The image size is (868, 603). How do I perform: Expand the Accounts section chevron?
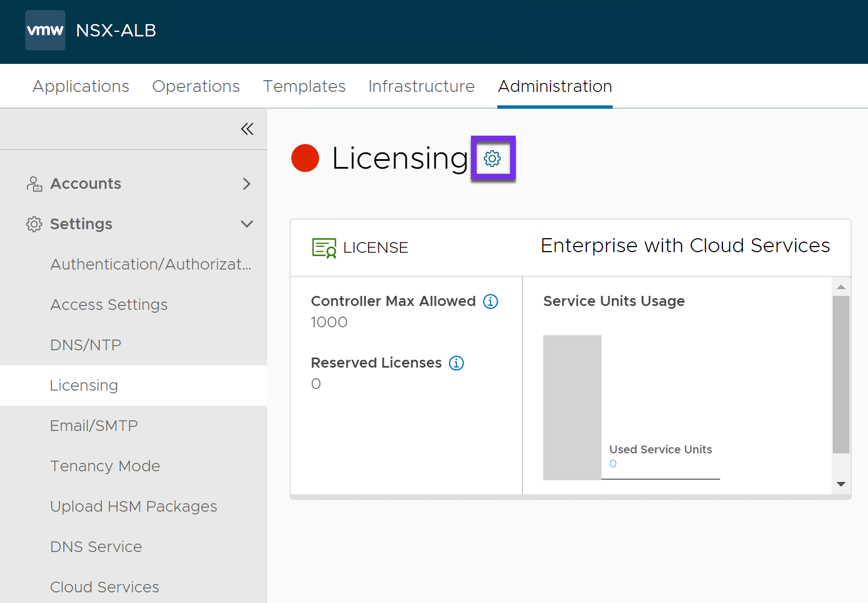pos(246,184)
